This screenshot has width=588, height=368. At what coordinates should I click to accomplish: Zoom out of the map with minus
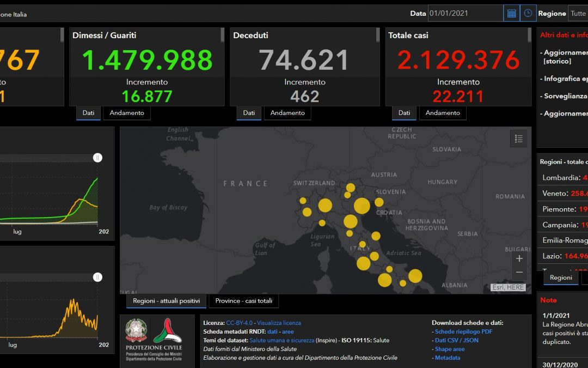tap(519, 272)
